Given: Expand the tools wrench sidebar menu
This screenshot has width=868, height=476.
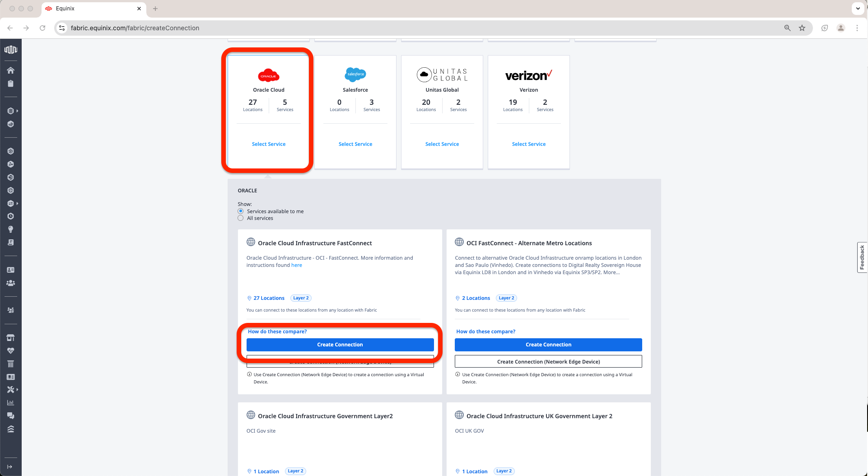Looking at the screenshot, I should [12, 390].
